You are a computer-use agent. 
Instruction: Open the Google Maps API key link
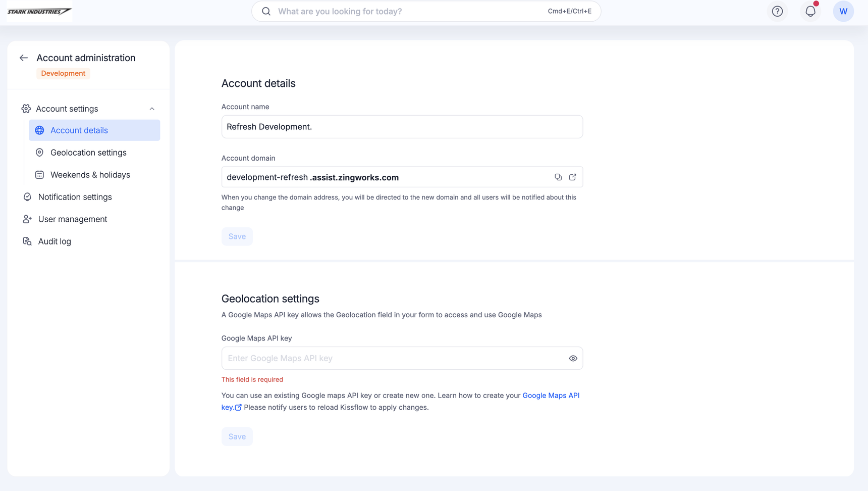coord(551,396)
